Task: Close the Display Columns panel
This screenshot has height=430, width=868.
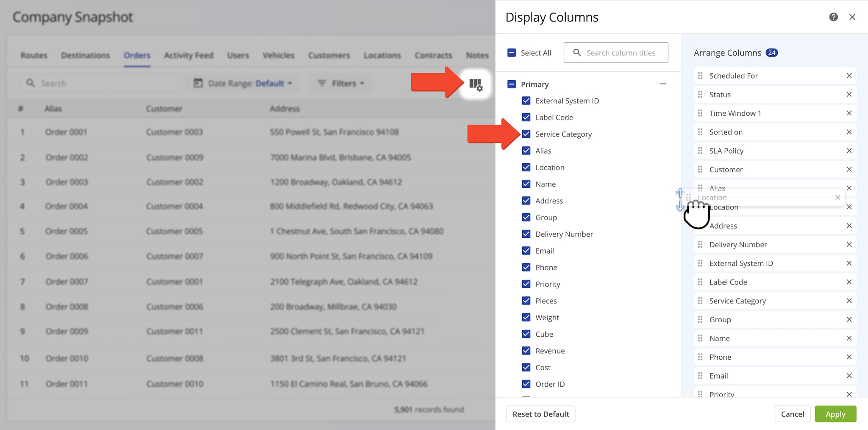Action: tap(852, 17)
